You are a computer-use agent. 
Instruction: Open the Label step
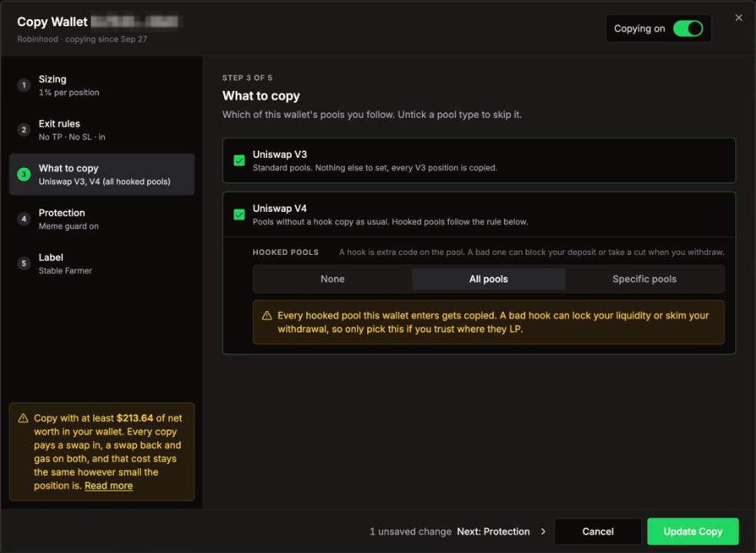(x=102, y=263)
